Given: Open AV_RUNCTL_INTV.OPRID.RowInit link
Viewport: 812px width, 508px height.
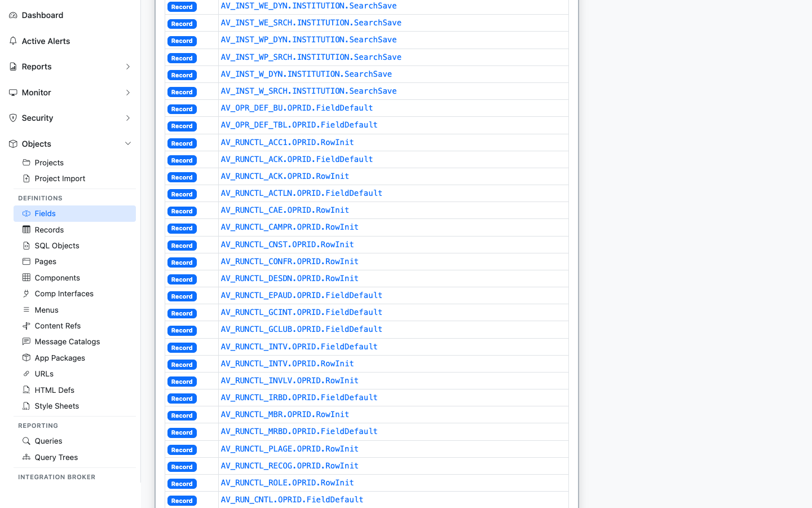Looking at the screenshot, I should pos(288,364).
